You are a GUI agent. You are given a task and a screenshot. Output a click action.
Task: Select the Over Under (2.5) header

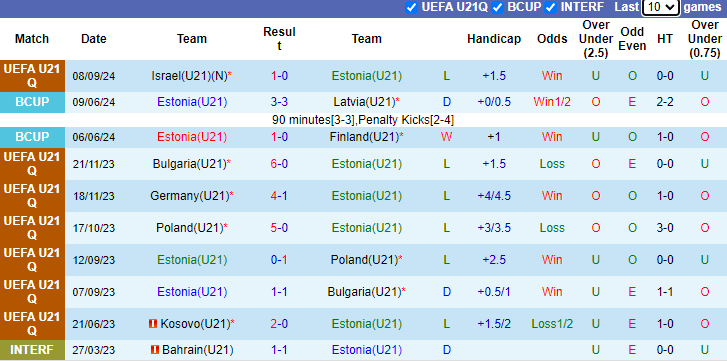click(596, 39)
